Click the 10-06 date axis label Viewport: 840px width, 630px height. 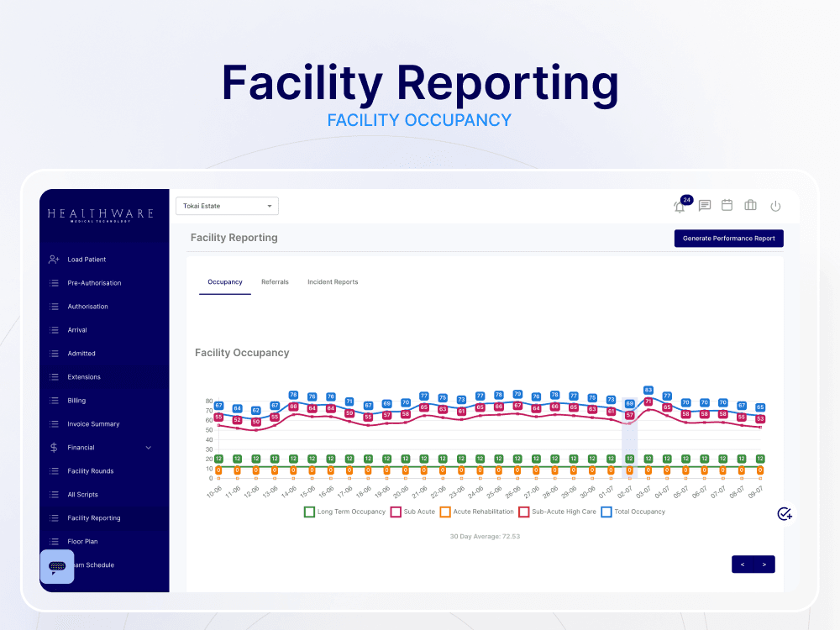214,491
